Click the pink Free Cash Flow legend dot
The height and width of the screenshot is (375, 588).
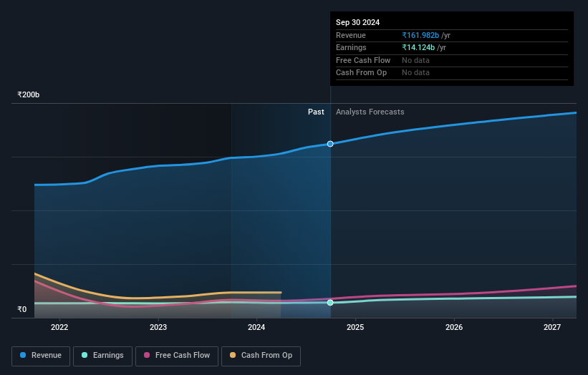[x=147, y=355]
